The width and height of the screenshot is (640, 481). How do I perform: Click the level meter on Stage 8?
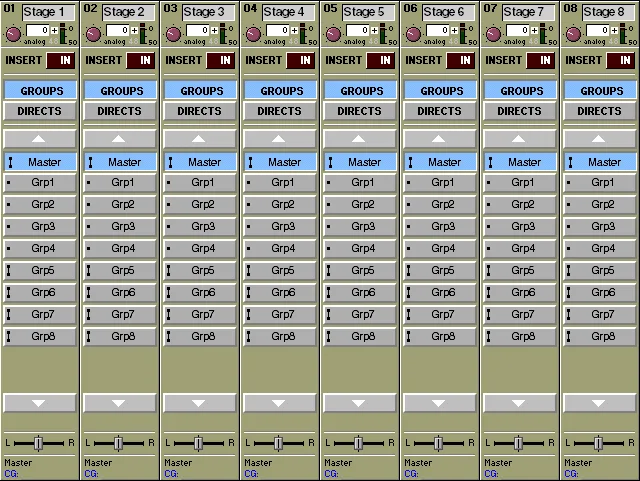(x=623, y=33)
